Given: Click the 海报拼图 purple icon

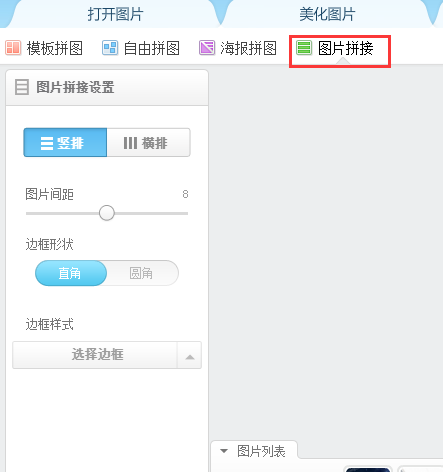Looking at the screenshot, I should pos(207,47).
